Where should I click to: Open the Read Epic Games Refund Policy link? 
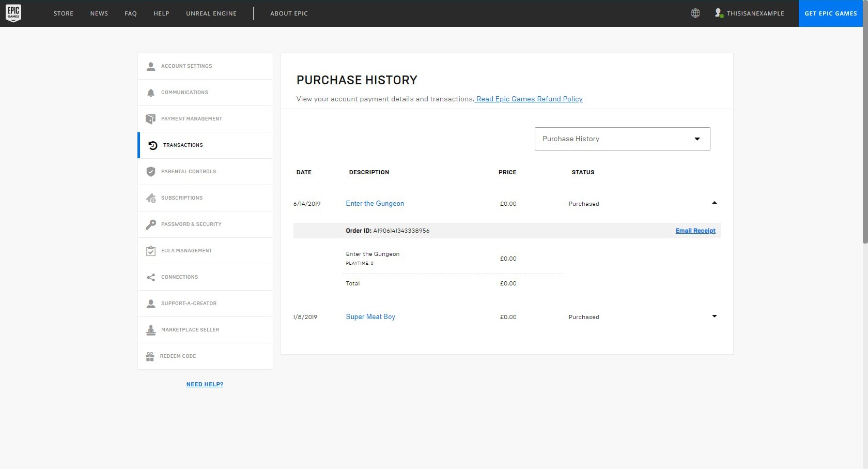pyautogui.click(x=529, y=99)
